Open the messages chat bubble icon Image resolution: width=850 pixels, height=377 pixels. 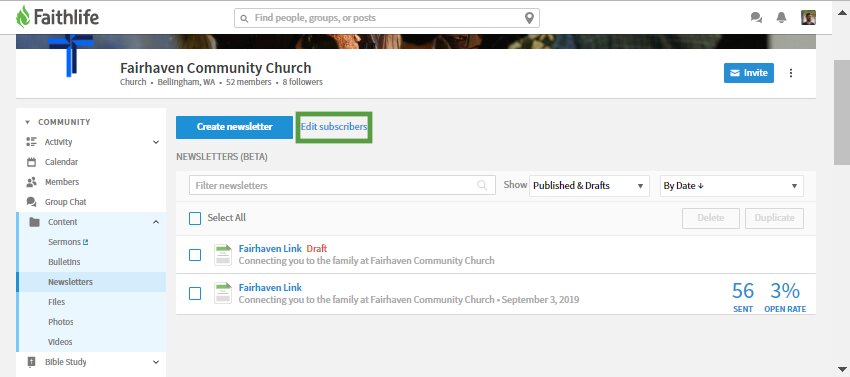(756, 18)
